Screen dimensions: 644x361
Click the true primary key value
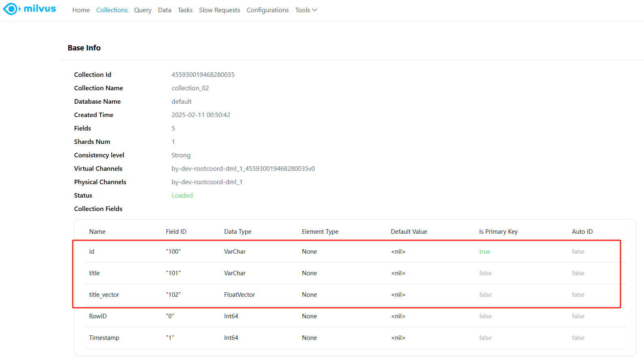coord(484,252)
